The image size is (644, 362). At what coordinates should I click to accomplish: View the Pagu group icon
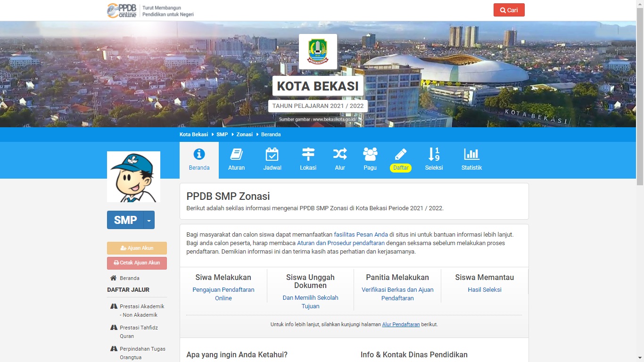(x=370, y=154)
